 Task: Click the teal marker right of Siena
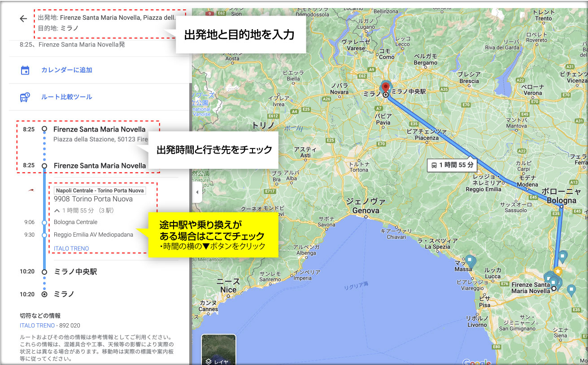[571, 290]
